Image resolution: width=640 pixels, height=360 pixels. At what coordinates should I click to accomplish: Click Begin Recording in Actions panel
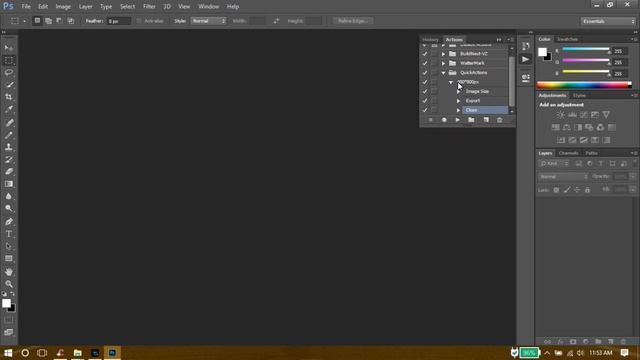(x=444, y=120)
